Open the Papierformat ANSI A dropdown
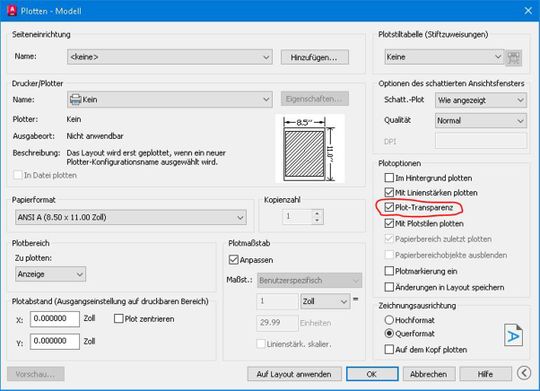 (131, 217)
